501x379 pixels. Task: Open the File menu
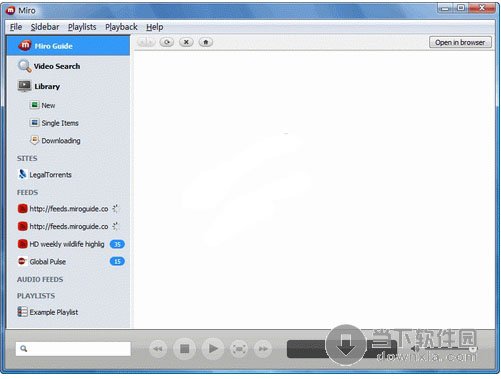(x=16, y=27)
